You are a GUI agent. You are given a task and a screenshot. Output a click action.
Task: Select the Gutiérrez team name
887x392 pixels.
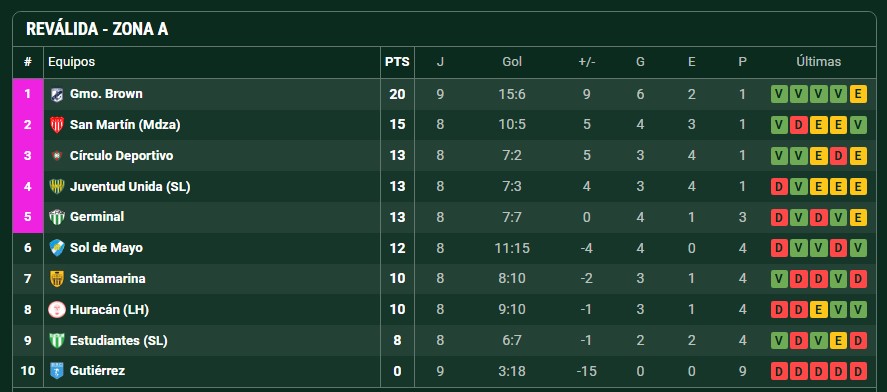tap(97, 371)
